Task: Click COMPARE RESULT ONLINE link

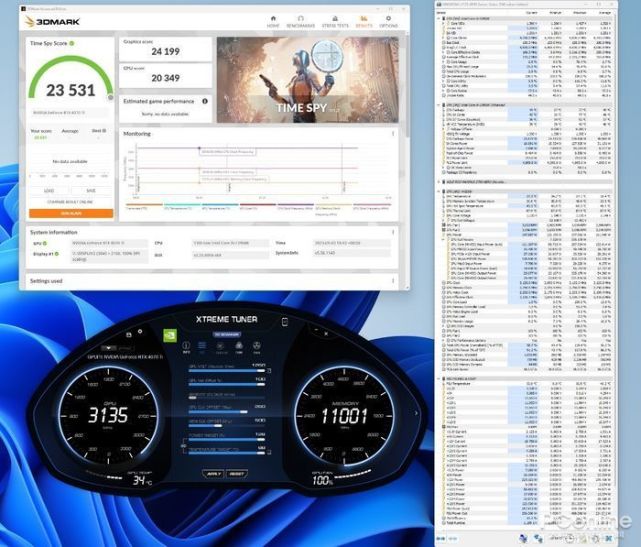Action: pyautogui.click(x=70, y=202)
